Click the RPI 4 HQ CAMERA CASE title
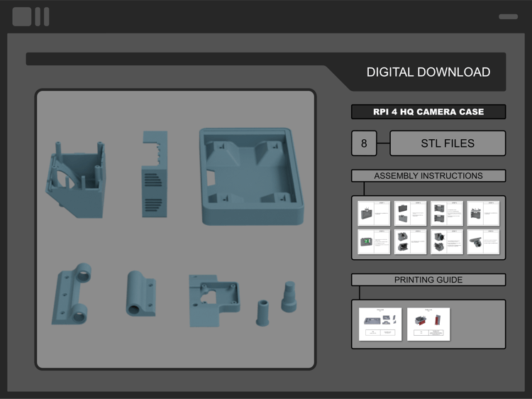 pos(428,111)
